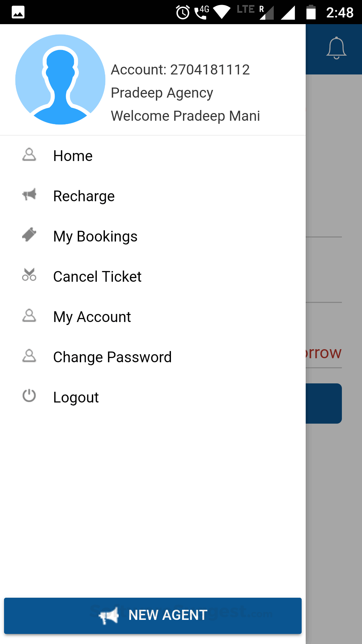Tap the My Account person icon
The height and width of the screenshot is (644, 362).
pyautogui.click(x=29, y=316)
